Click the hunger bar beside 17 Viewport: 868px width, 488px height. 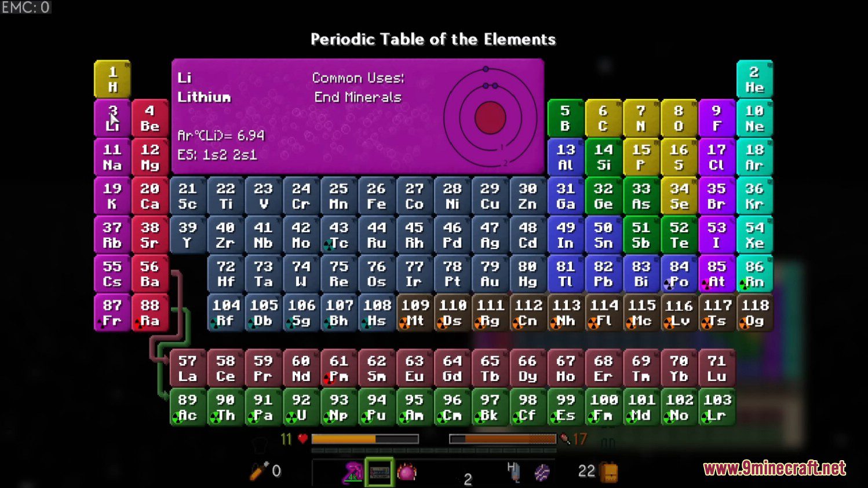tap(502, 439)
